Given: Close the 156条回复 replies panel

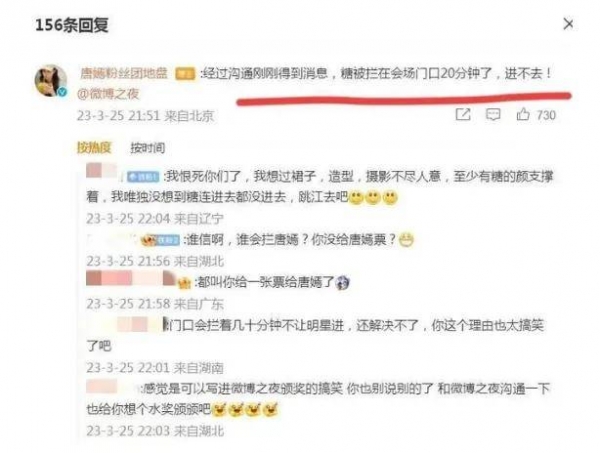Looking at the screenshot, I should coord(568,24).
